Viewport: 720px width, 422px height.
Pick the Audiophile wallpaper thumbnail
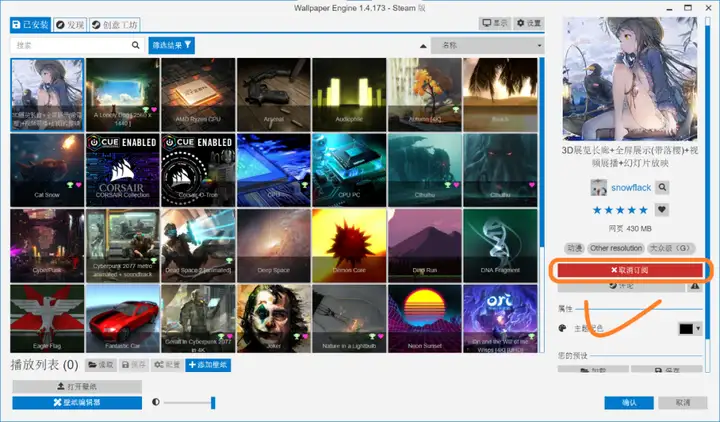point(349,95)
